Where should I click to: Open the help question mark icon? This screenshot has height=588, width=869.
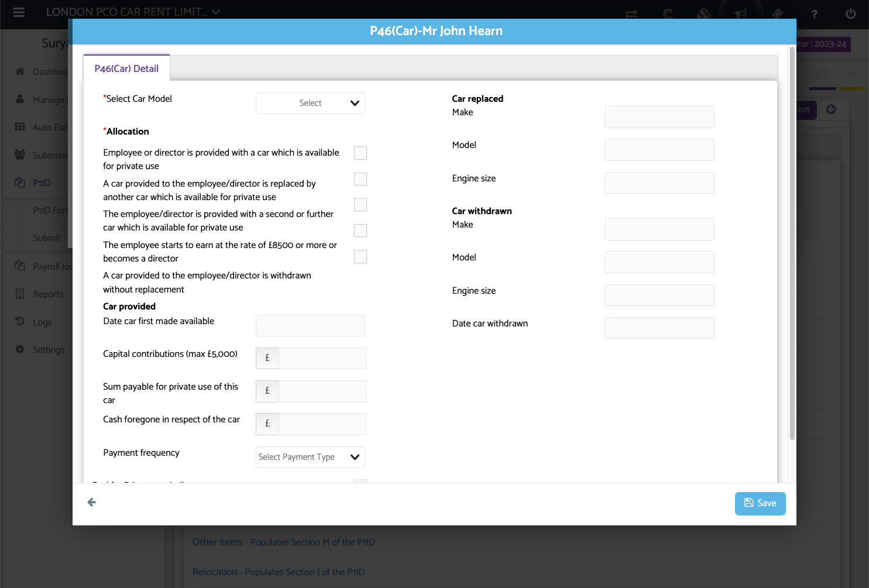814,14
